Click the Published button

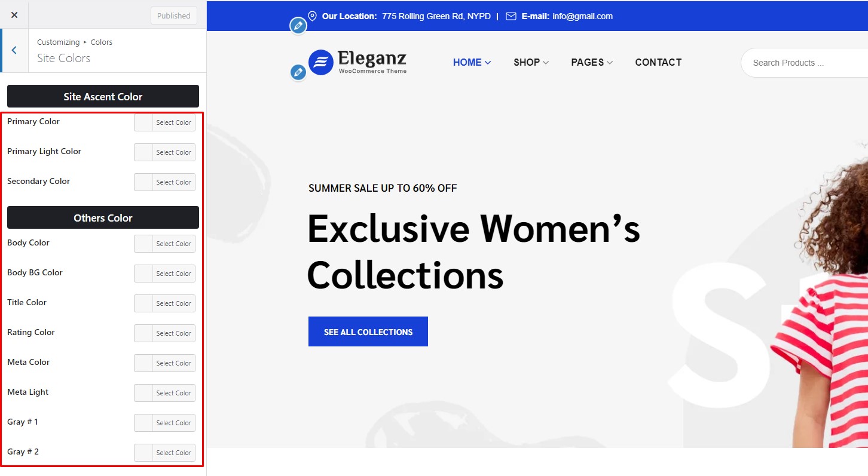tap(174, 16)
